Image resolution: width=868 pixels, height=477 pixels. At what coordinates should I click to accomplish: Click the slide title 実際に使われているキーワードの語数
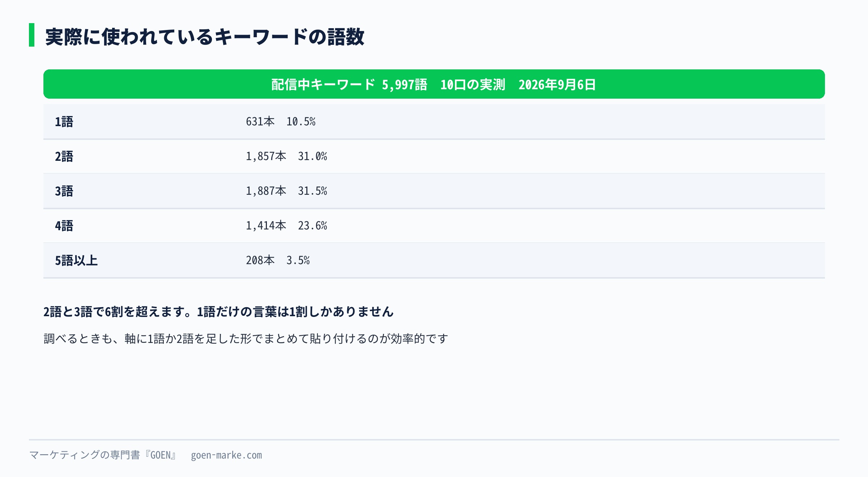(x=205, y=36)
